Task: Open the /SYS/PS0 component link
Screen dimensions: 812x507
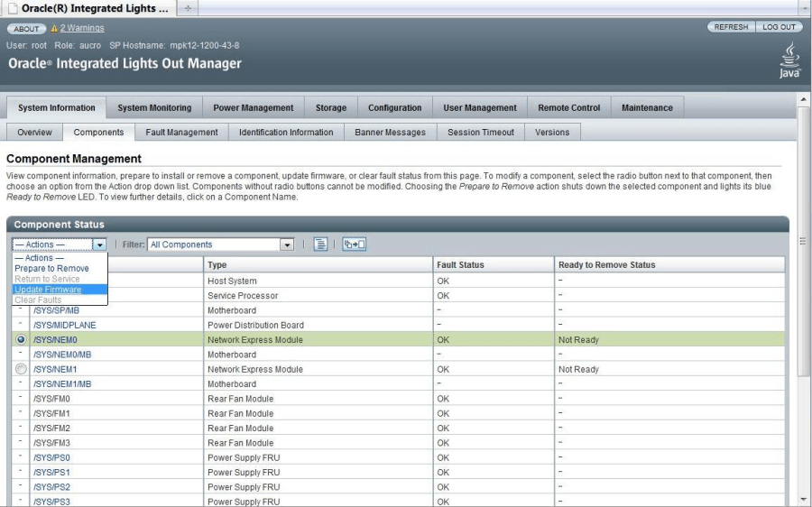Action: click(x=51, y=457)
